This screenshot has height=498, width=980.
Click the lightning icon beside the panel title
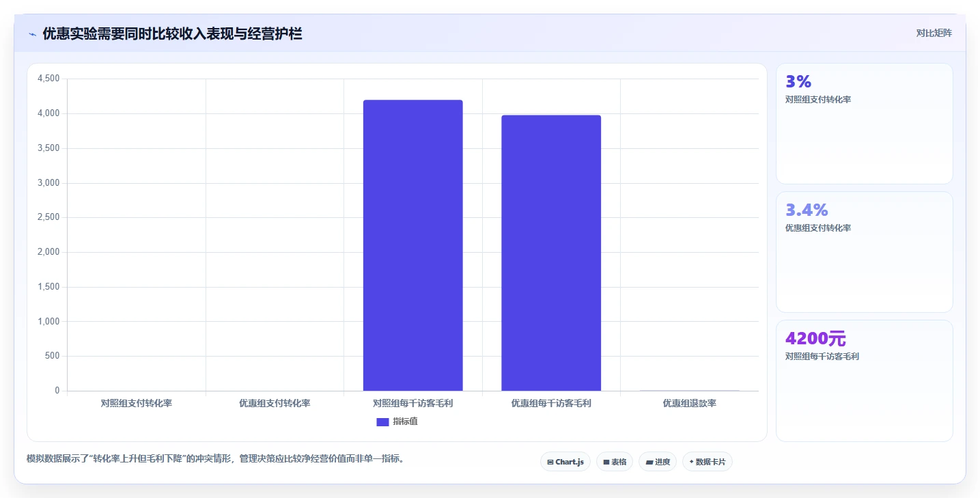(32, 34)
